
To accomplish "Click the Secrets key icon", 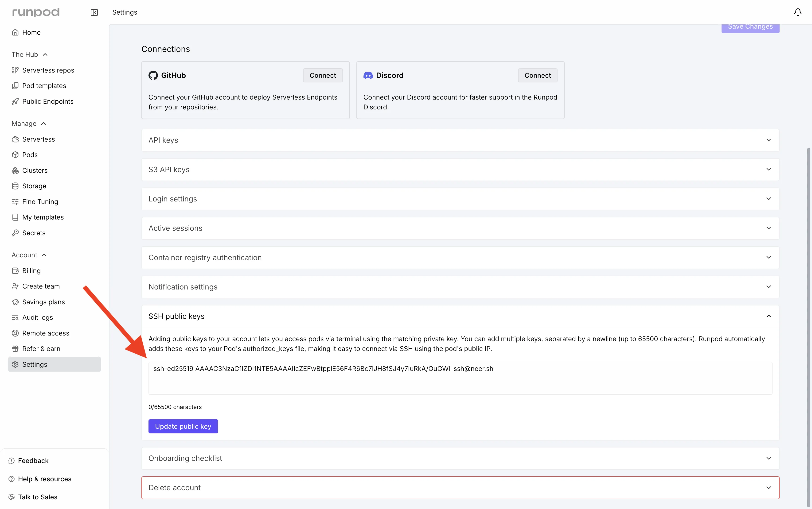I will [15, 233].
